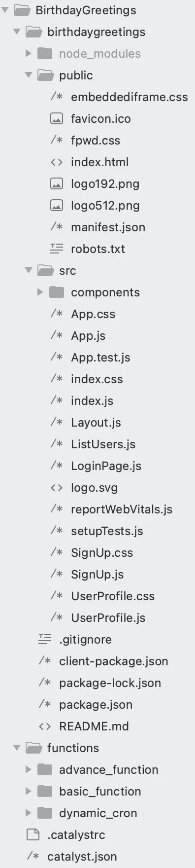Image resolution: width=195 pixels, height=868 pixels.
Task: Click the components folder icon
Action: pyautogui.click(x=57, y=292)
